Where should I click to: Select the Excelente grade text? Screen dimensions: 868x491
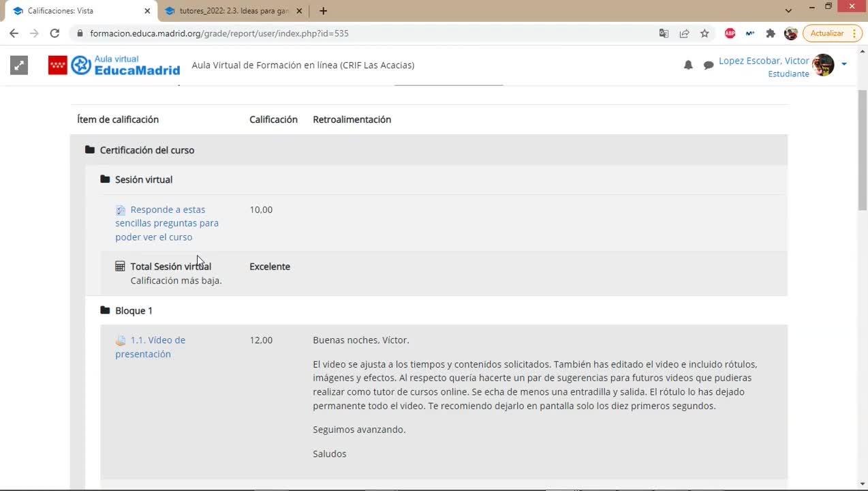pos(270,266)
